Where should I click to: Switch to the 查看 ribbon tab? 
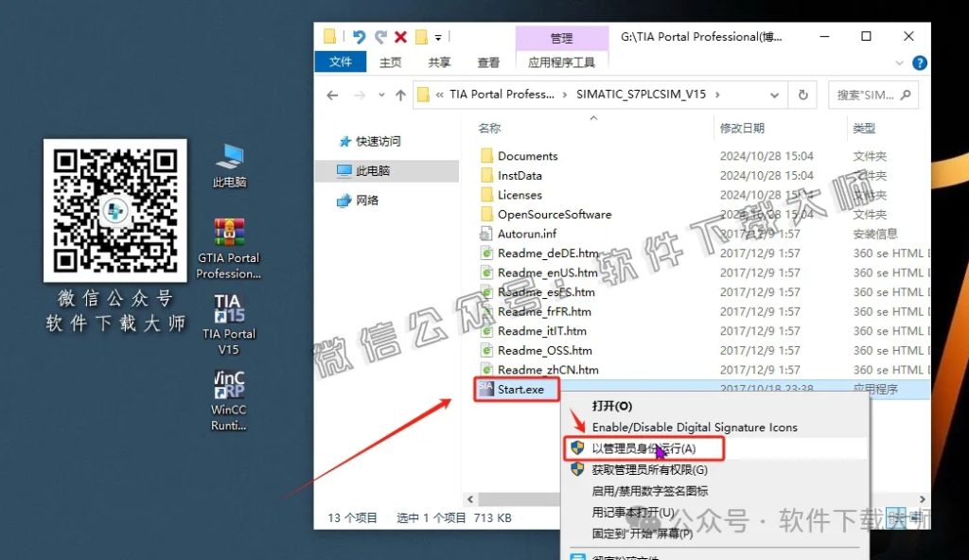pyautogui.click(x=488, y=61)
